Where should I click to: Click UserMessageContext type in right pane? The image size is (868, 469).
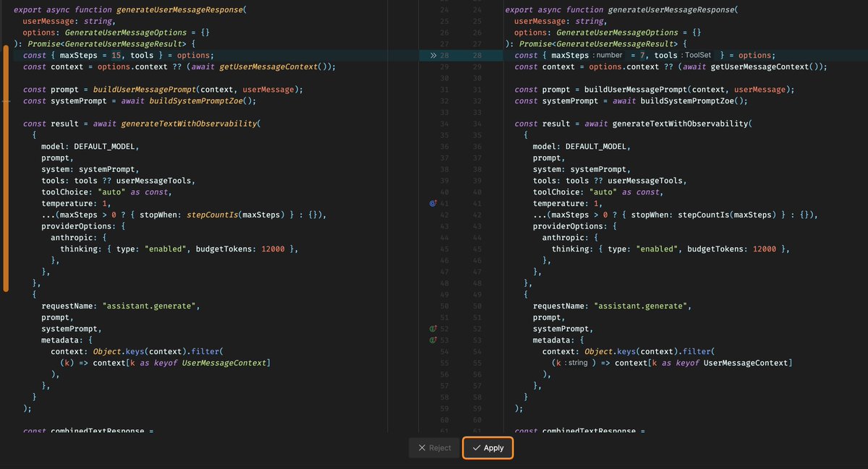click(747, 363)
